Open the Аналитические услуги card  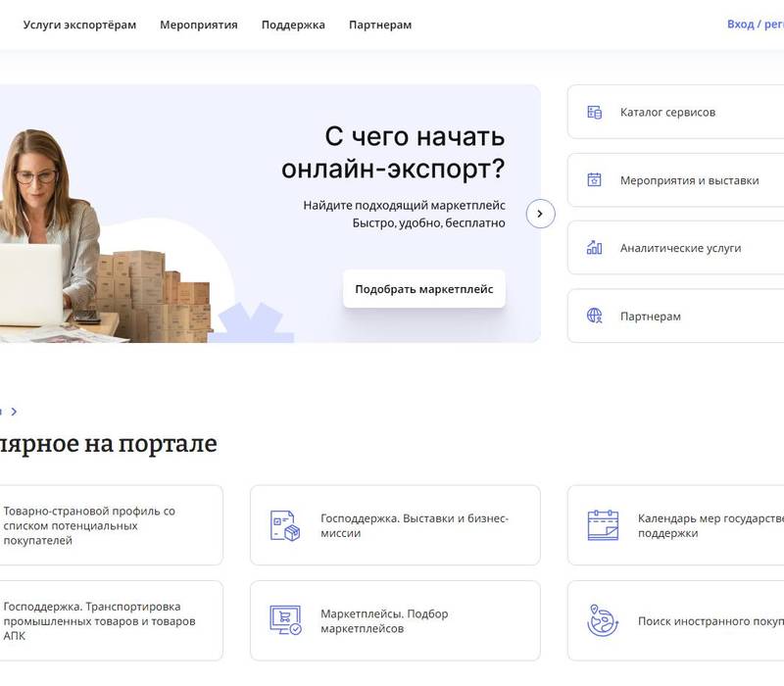pyautogui.click(x=675, y=248)
